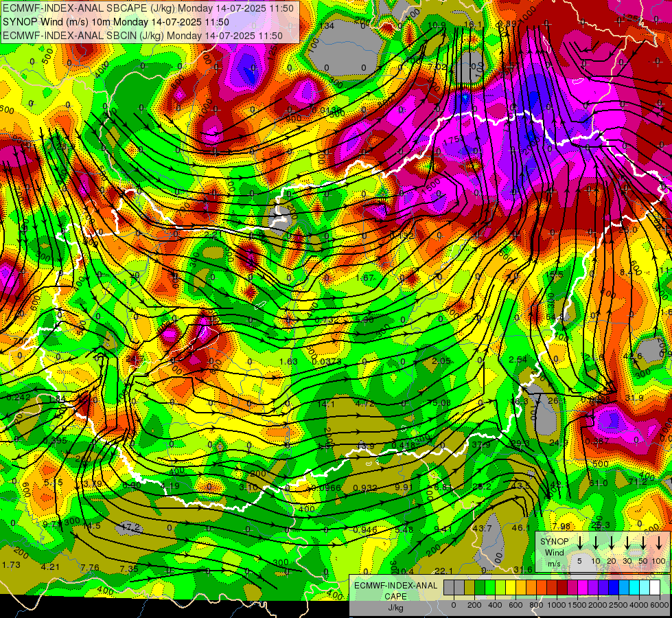
Task: Click the 5.48 value on the map
Action: coord(404,529)
